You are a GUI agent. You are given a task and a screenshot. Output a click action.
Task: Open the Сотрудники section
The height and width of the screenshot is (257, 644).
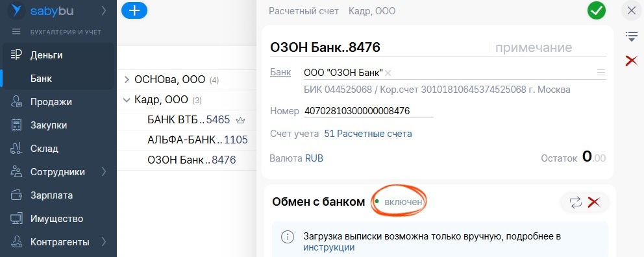tap(58, 171)
